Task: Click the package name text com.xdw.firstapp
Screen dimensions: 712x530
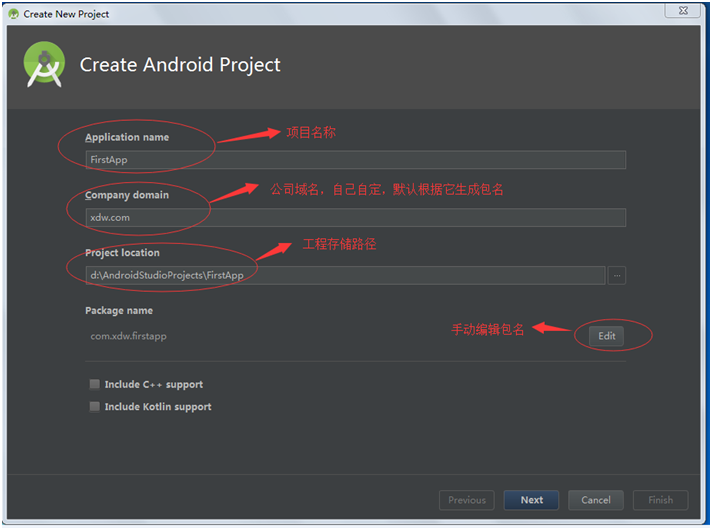Action: tap(129, 336)
